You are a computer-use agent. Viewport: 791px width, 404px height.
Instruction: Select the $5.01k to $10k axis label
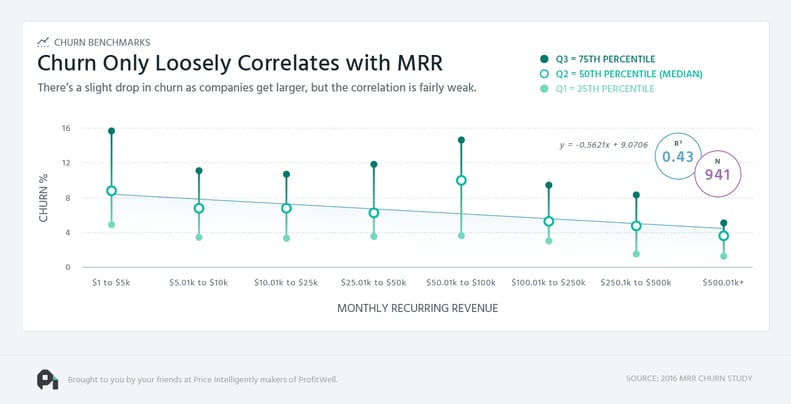(x=198, y=282)
